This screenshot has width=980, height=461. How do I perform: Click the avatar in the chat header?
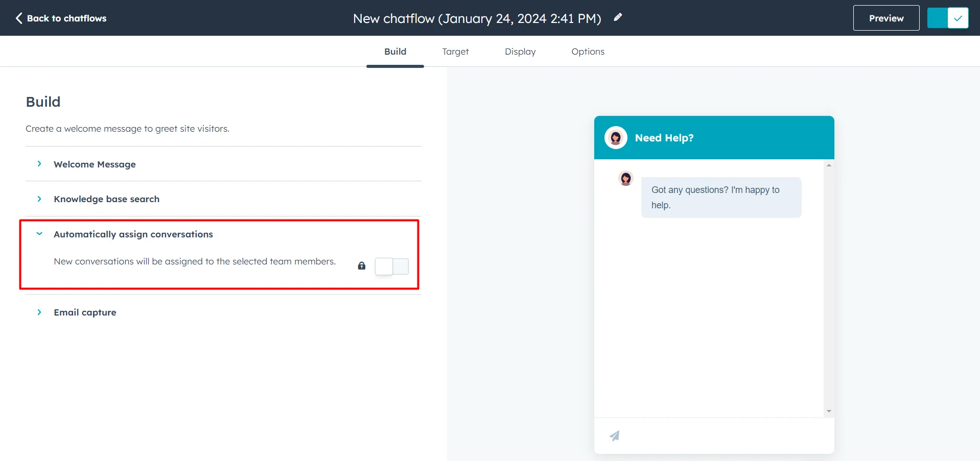point(616,138)
